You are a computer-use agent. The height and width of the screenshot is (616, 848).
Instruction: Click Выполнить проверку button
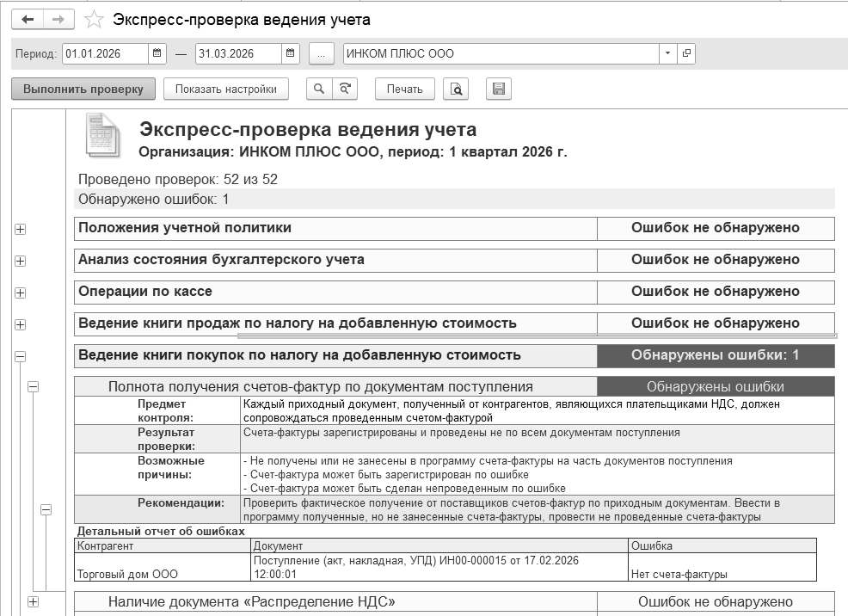[83, 89]
